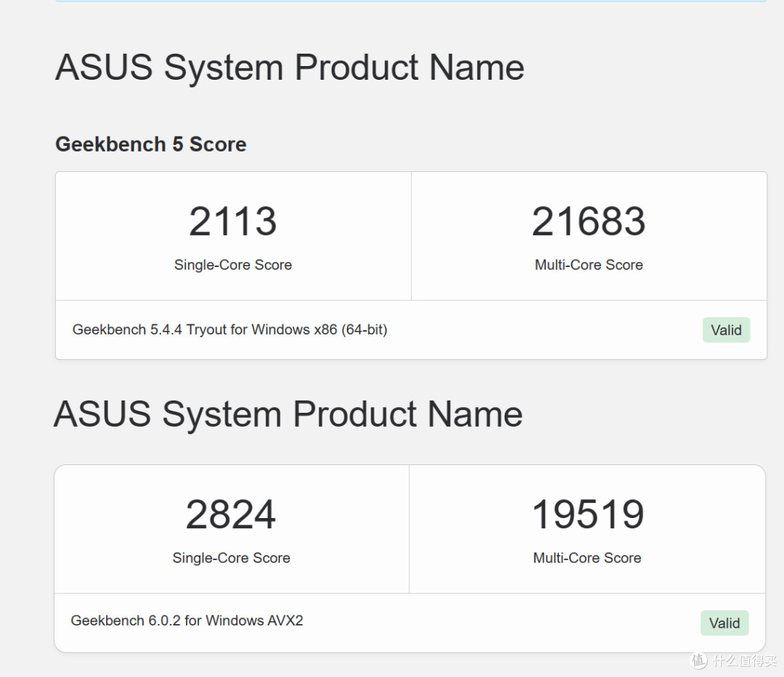Click the 2113 single-core score value
This screenshot has height=677, width=784.
coord(232,221)
